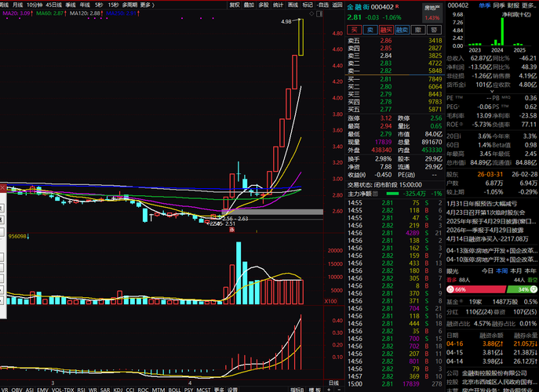Click the zoom-out minus icon at the chart bottom

[x=339, y=390]
